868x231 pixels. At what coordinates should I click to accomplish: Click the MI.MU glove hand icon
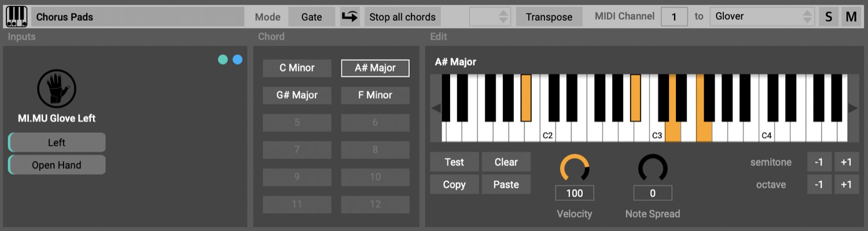(57, 88)
